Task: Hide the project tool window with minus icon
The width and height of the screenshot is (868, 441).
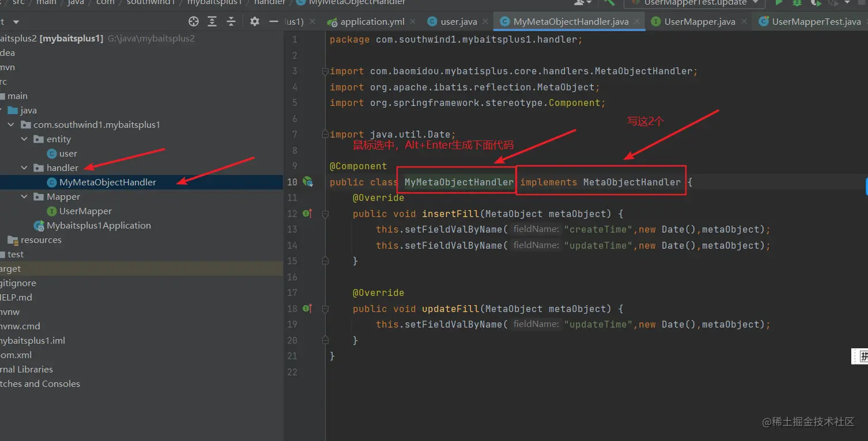Action: click(274, 22)
